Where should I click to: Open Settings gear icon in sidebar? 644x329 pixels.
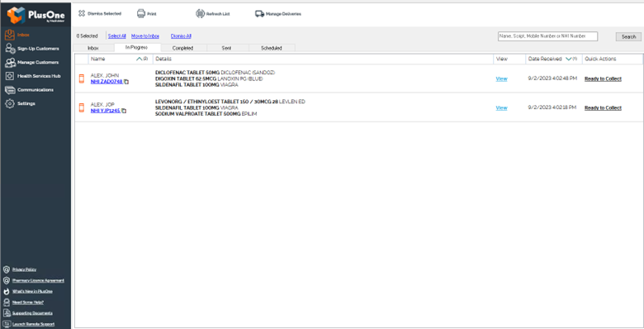(10, 103)
